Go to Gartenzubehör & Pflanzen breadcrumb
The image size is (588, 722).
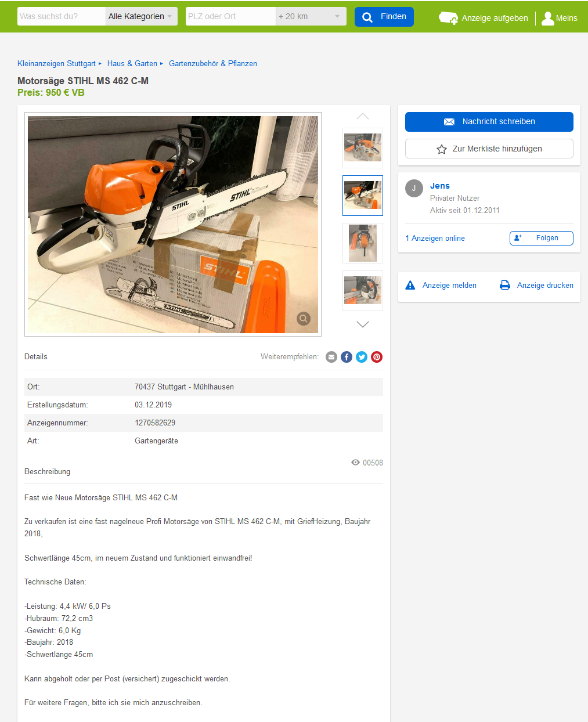[x=213, y=64]
